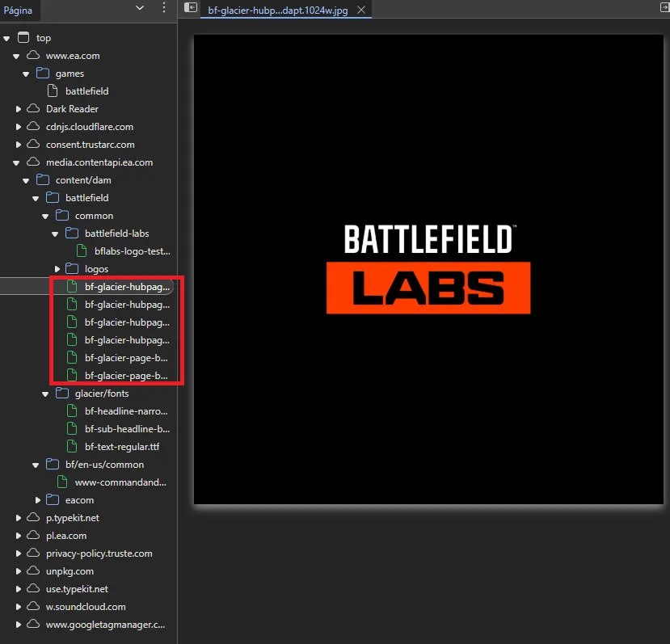This screenshot has width=670, height=644.
Task: Expand the p.typekit.net domain
Action: tap(18, 518)
